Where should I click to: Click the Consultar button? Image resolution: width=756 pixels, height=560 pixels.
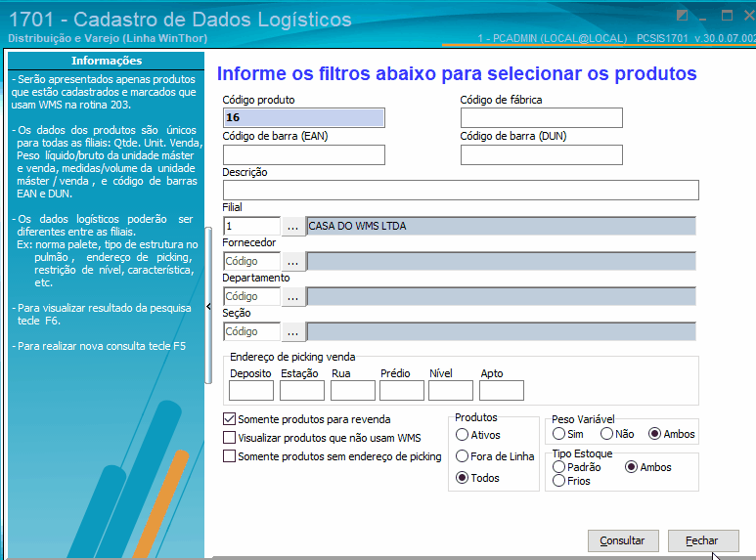click(x=623, y=540)
